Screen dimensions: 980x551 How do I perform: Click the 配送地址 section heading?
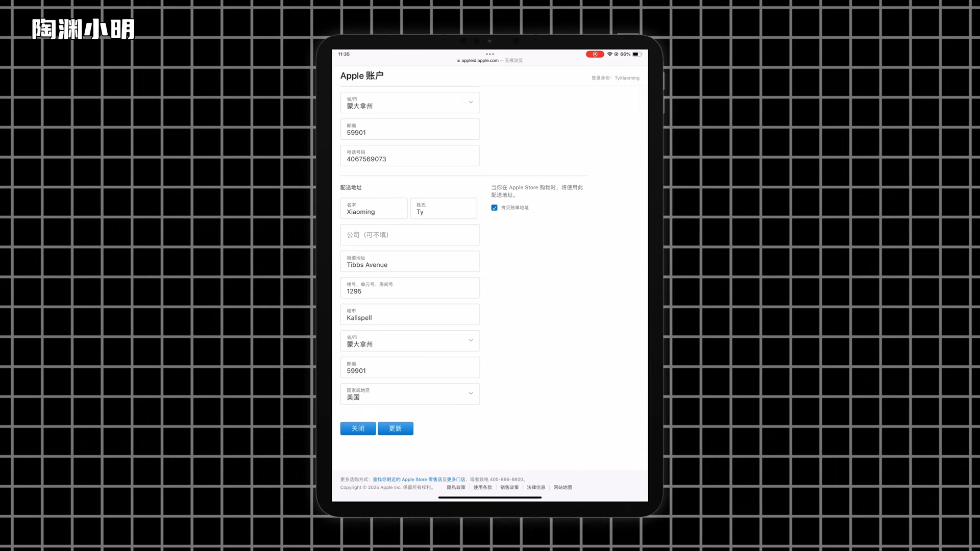tap(351, 188)
